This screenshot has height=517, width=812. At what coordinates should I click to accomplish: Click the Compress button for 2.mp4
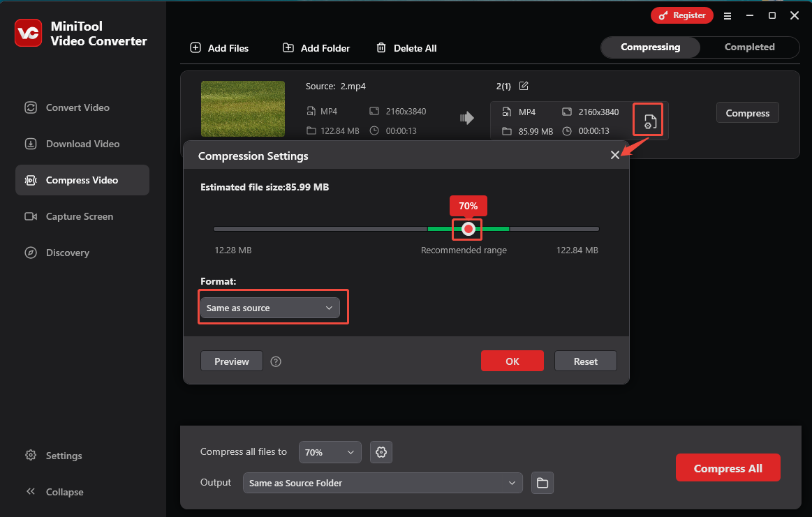[x=747, y=113]
